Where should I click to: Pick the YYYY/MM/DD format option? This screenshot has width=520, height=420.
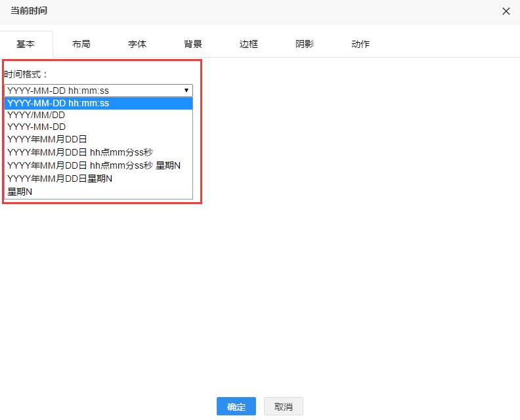[98, 115]
